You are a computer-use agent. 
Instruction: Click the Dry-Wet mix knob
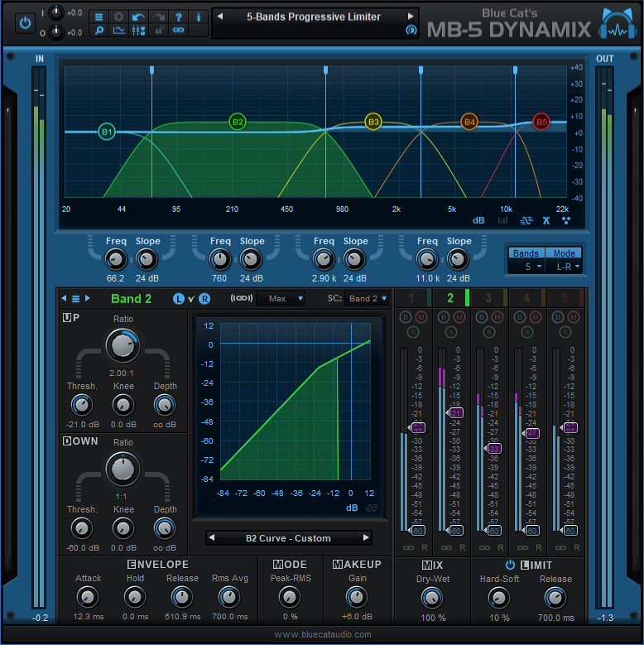pyautogui.click(x=432, y=598)
